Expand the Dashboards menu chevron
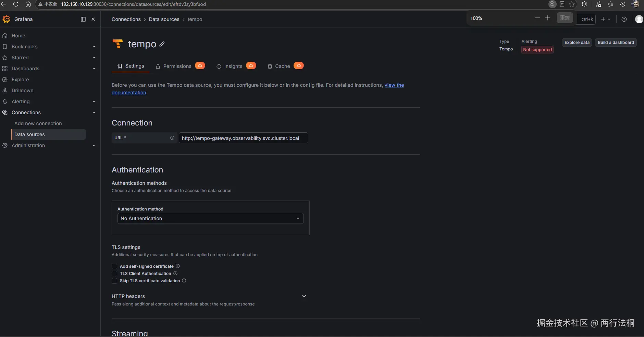Screen dimensions: 644x337 (x=94, y=69)
